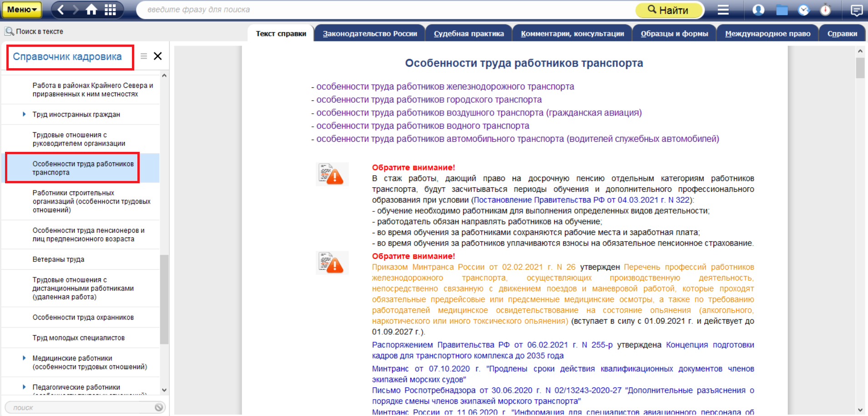Clear sidebar search with round icon

tap(159, 407)
